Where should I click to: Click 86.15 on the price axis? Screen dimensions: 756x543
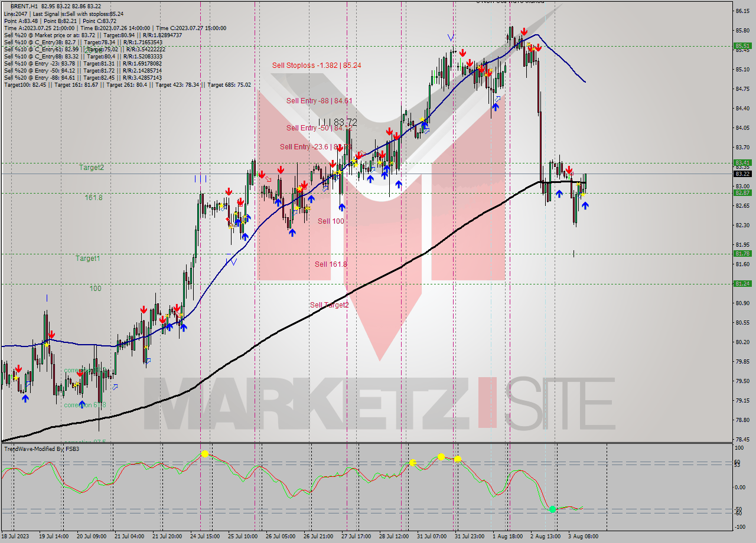coord(742,11)
